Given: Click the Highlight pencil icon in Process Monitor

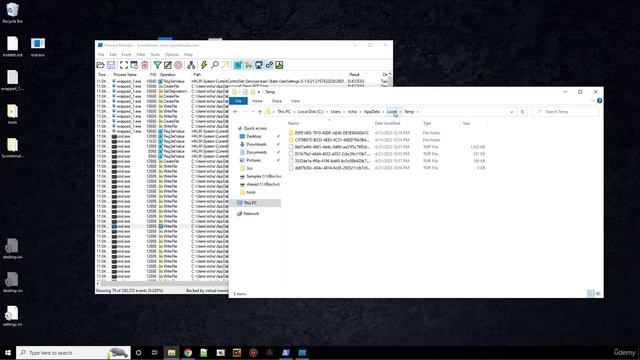Looking at the screenshot, I should tap(168, 65).
